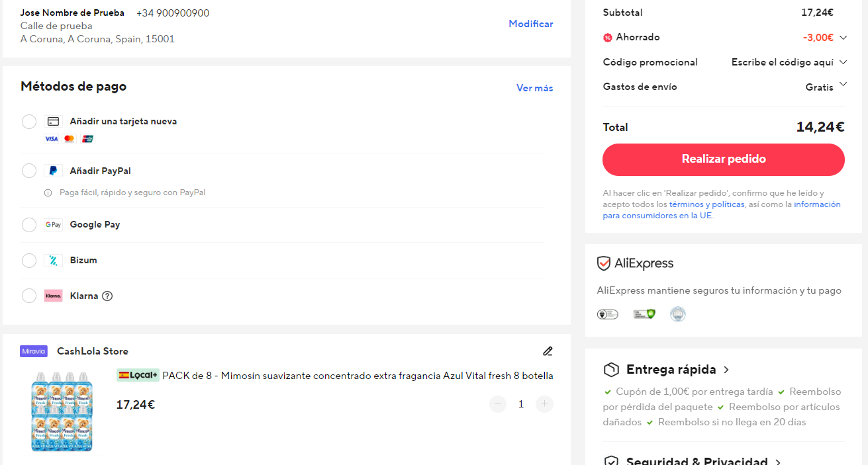Open 'información para consumidores en la UE' link
This screenshot has height=465, width=868.
[722, 210]
